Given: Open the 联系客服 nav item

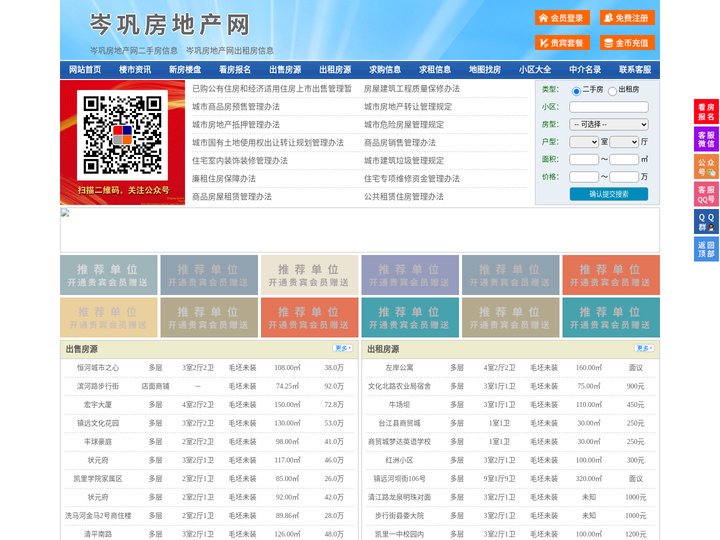Looking at the screenshot, I should tap(635, 70).
